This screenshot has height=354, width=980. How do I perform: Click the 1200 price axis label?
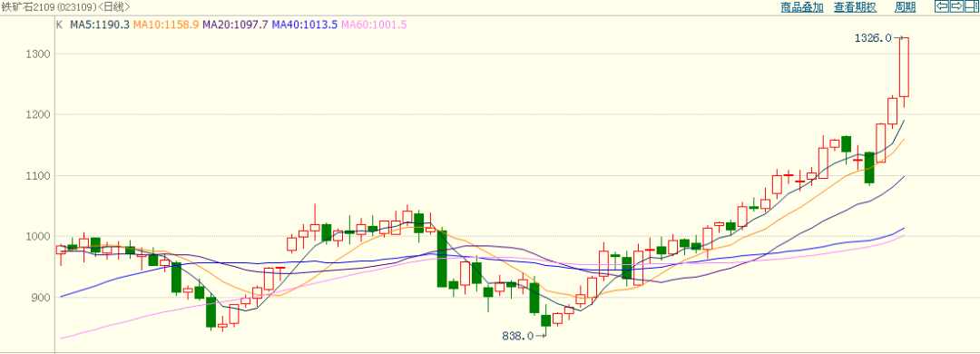(39, 114)
